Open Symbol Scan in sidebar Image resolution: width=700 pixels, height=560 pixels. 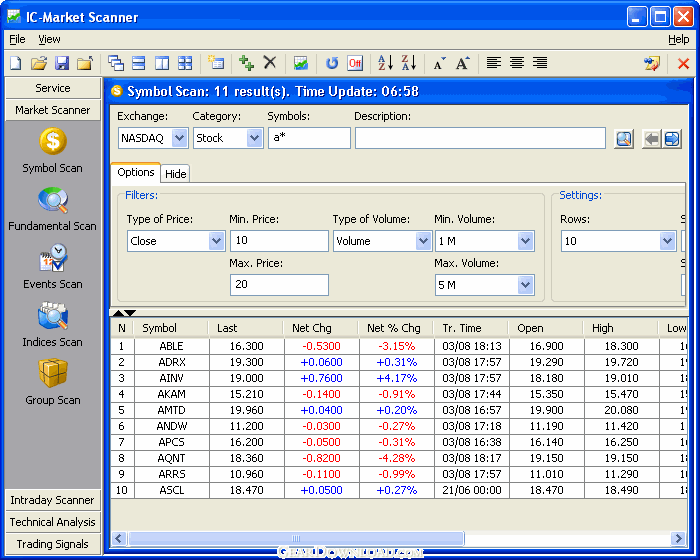tap(53, 150)
